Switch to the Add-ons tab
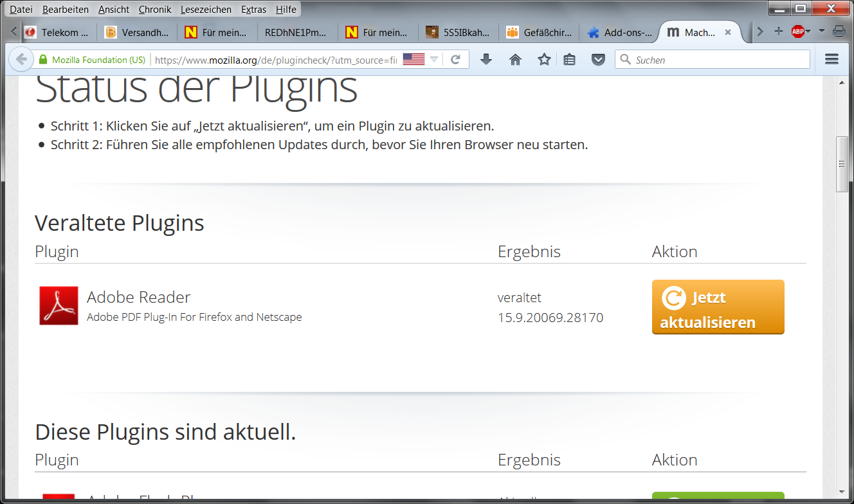This screenshot has height=504, width=854. click(619, 32)
